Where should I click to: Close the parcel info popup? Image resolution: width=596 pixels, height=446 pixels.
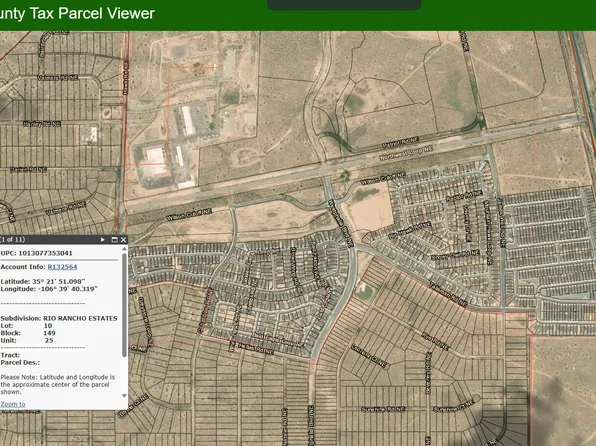click(123, 240)
